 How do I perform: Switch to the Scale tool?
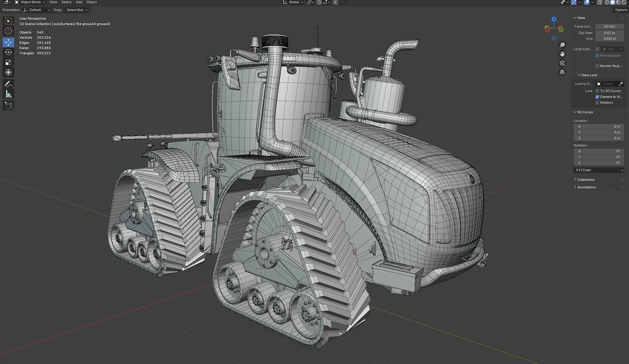pos(8,62)
